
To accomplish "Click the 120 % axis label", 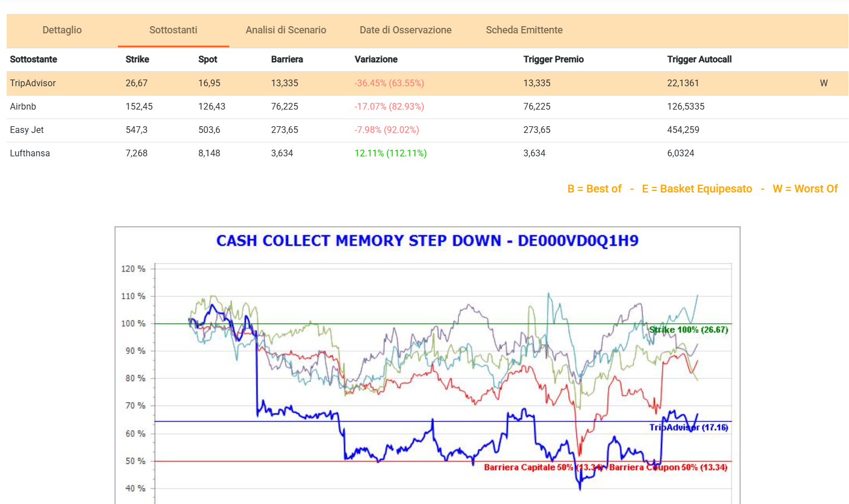I will (133, 269).
